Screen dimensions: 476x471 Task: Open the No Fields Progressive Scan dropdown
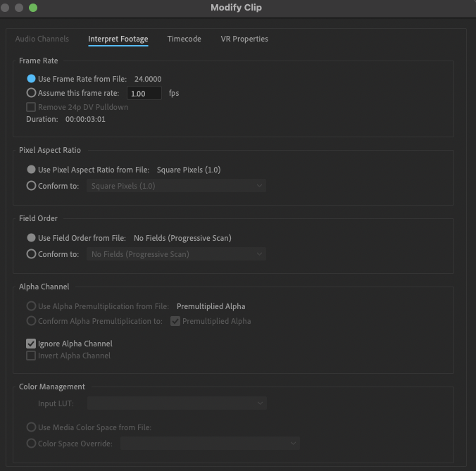176,254
